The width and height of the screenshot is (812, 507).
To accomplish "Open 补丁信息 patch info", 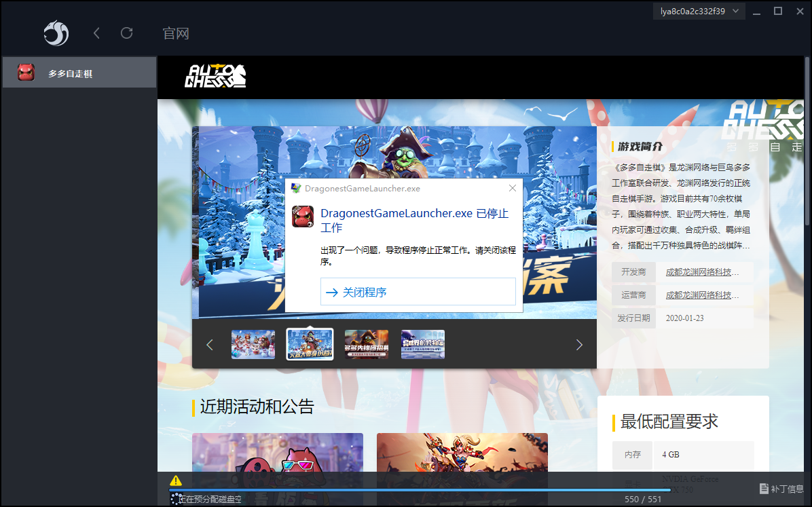I will pos(782,489).
